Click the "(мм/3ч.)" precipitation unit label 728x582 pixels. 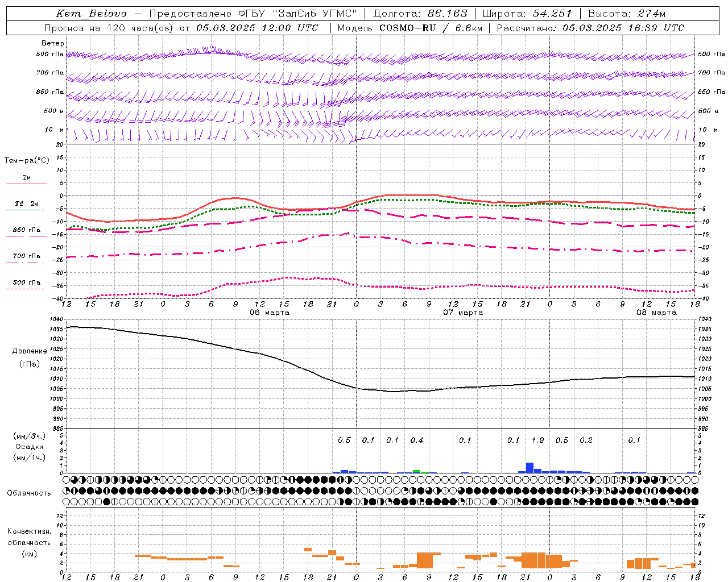click(x=29, y=436)
